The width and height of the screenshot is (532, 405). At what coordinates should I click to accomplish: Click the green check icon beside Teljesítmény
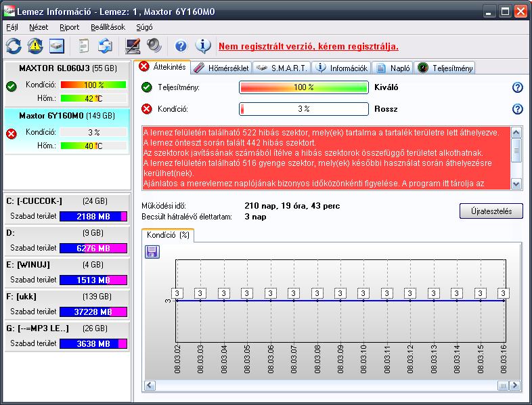click(x=147, y=87)
